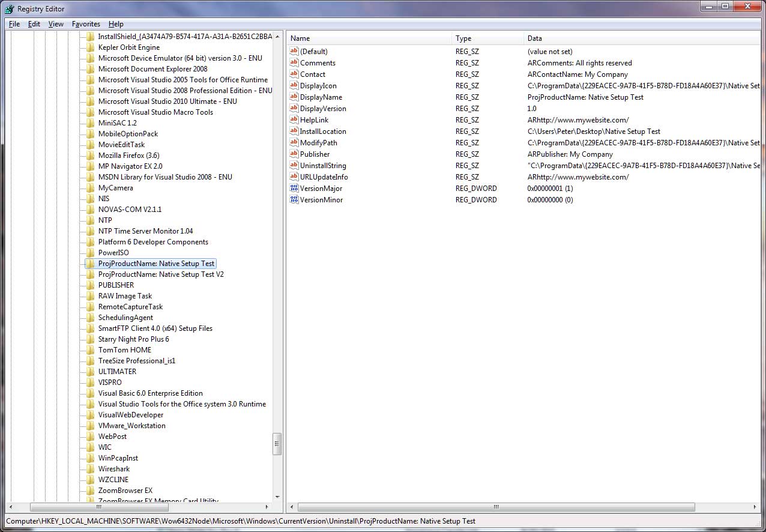Click the tree pane scroll up arrow
Image resolution: width=766 pixels, height=532 pixels.
point(277,37)
